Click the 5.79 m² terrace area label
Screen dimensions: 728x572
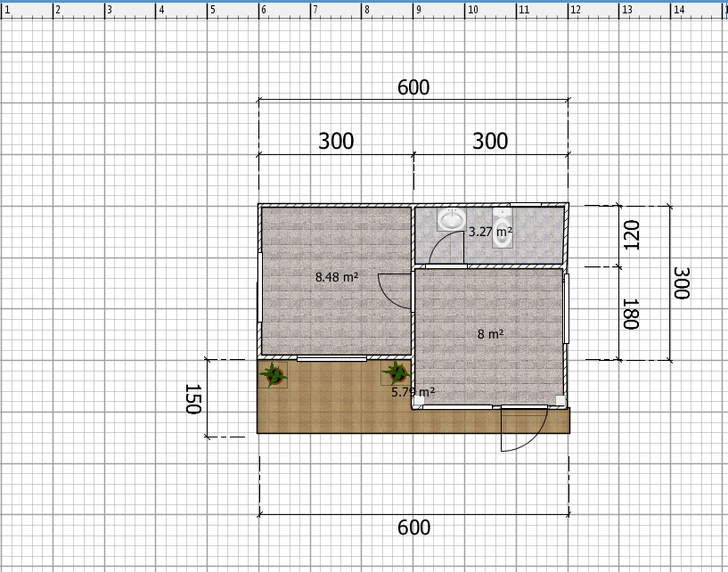tap(413, 391)
